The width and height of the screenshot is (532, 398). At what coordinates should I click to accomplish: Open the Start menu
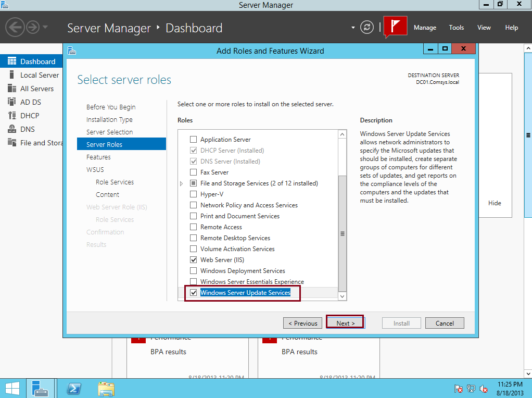pyautogui.click(x=12, y=389)
